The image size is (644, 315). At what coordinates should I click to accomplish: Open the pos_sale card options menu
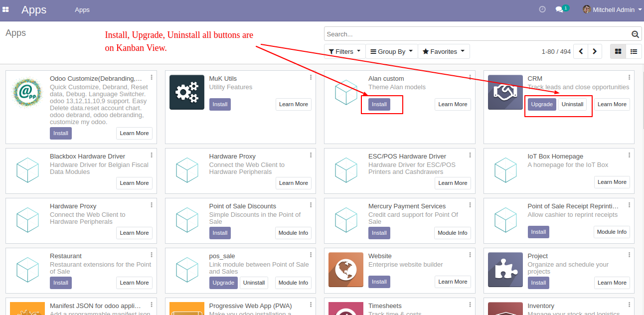pos(311,255)
